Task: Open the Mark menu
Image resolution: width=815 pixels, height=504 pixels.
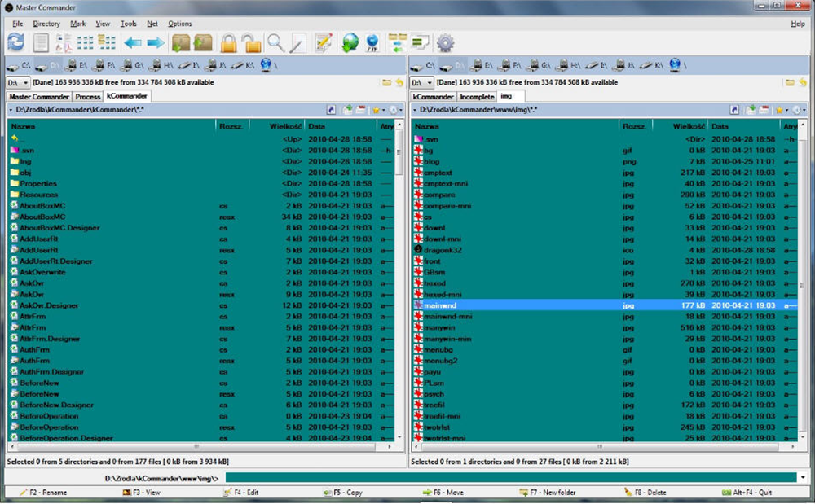Action: pos(77,24)
